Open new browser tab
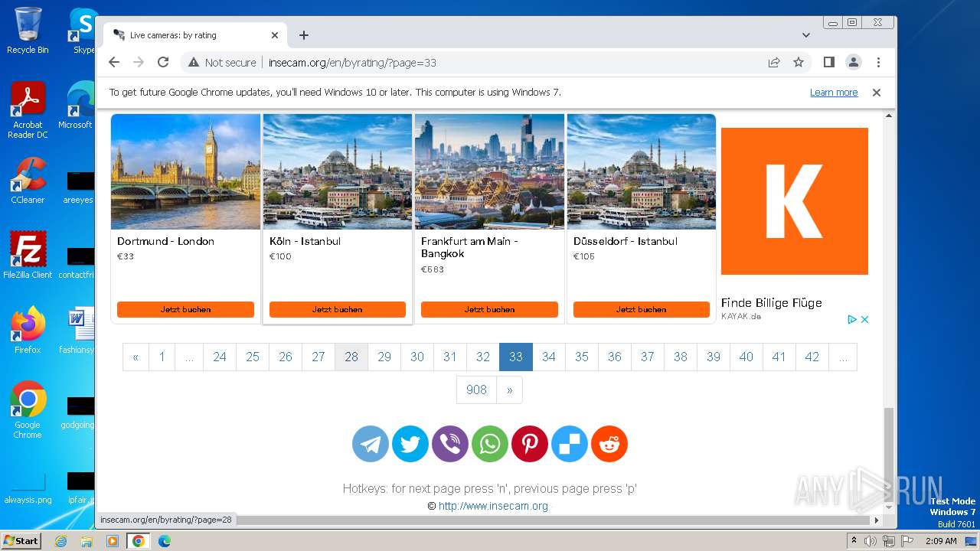 (x=304, y=35)
